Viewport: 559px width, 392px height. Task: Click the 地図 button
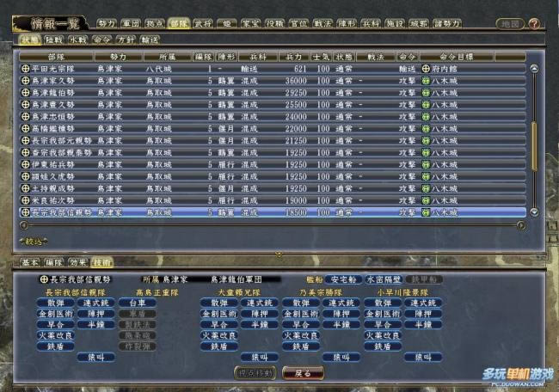(510, 24)
